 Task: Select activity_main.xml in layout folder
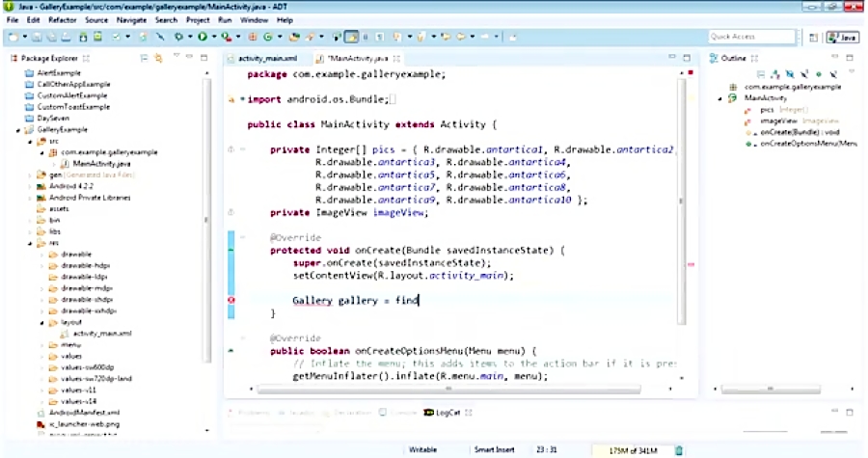pyautogui.click(x=102, y=334)
